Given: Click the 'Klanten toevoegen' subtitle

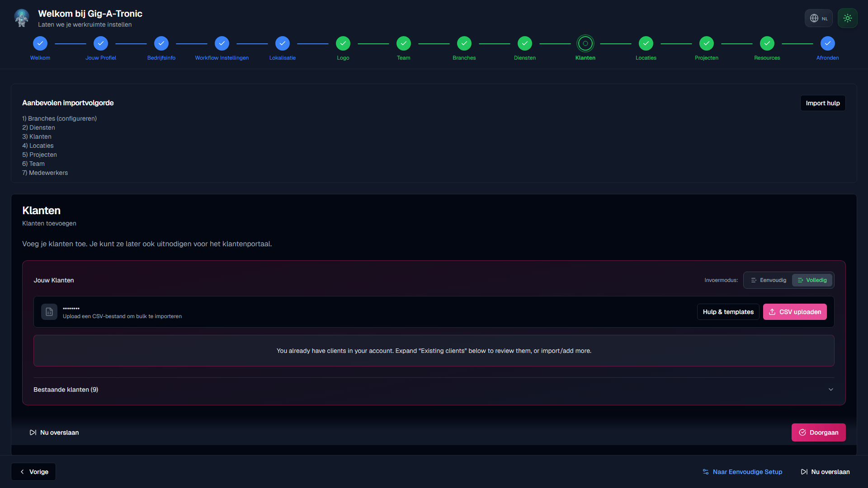Looking at the screenshot, I should tap(49, 223).
